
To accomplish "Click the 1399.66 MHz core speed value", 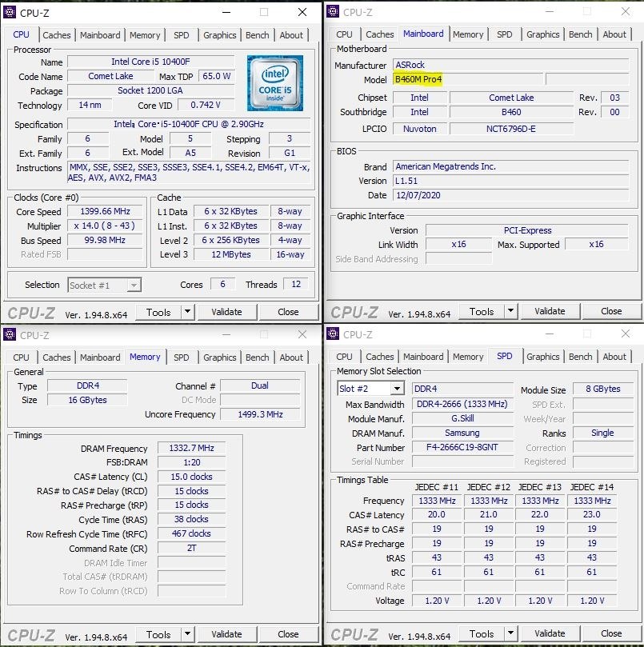I will coord(105,211).
